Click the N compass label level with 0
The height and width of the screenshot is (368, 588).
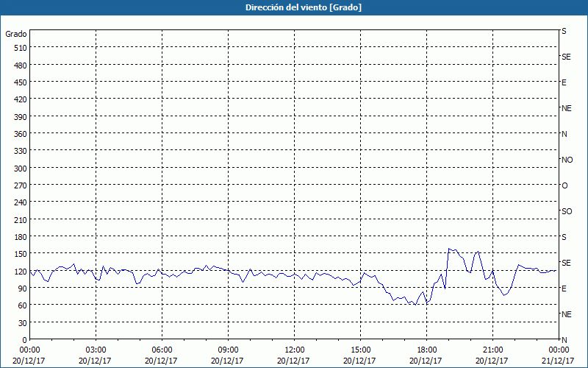(x=564, y=340)
